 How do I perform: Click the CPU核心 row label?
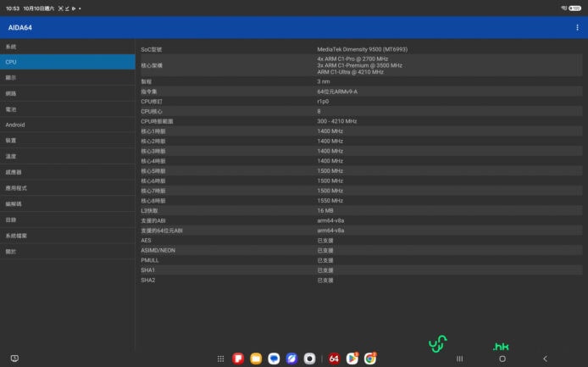tap(152, 111)
